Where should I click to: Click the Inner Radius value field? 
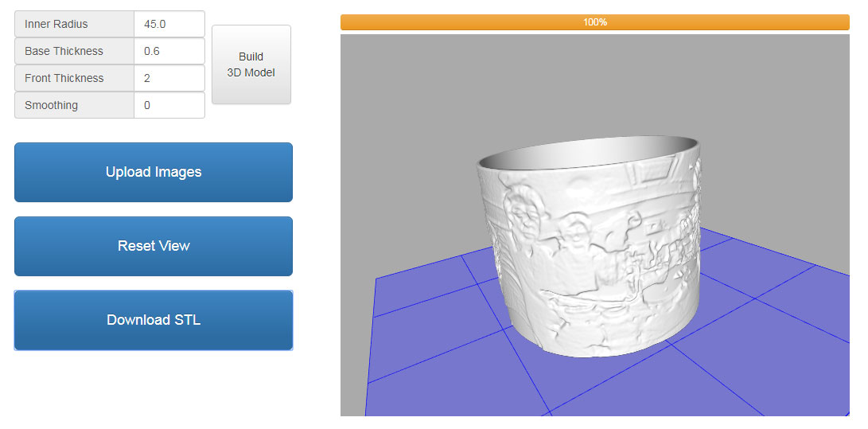point(169,24)
